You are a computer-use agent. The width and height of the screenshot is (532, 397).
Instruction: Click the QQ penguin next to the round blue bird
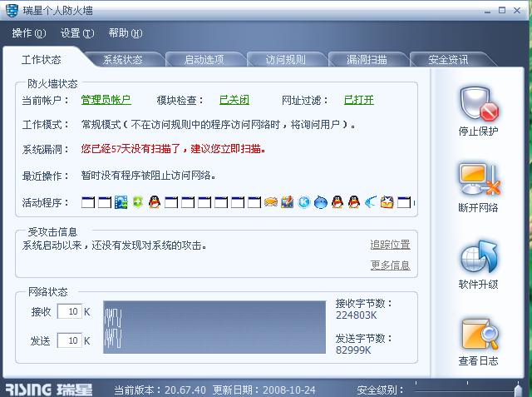pyautogui.click(x=337, y=202)
